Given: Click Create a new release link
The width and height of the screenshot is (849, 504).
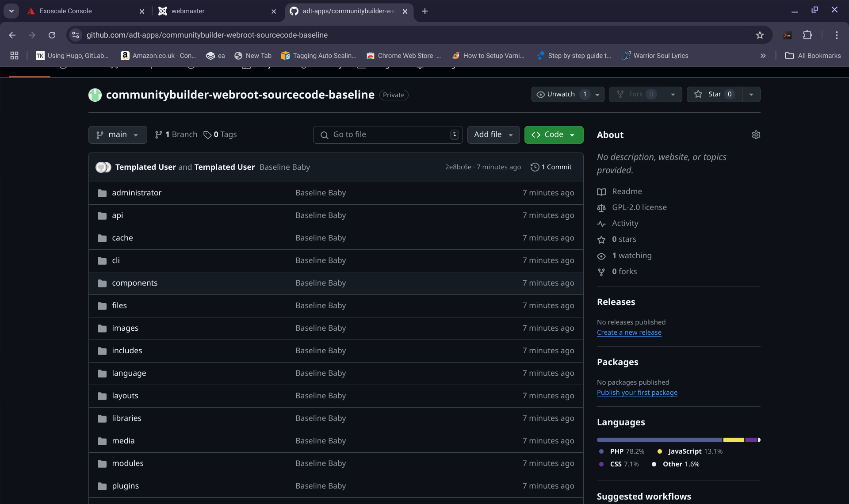Looking at the screenshot, I should coord(629,332).
